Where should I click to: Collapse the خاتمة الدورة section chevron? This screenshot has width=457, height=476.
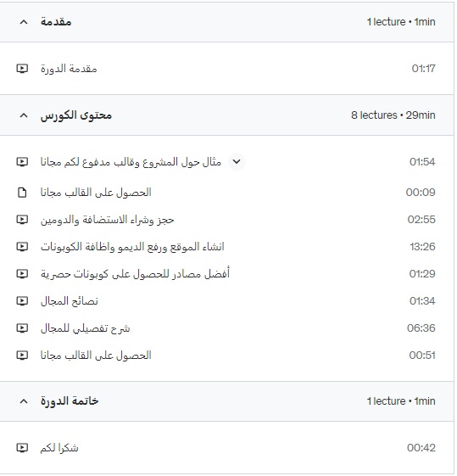pos(24,401)
